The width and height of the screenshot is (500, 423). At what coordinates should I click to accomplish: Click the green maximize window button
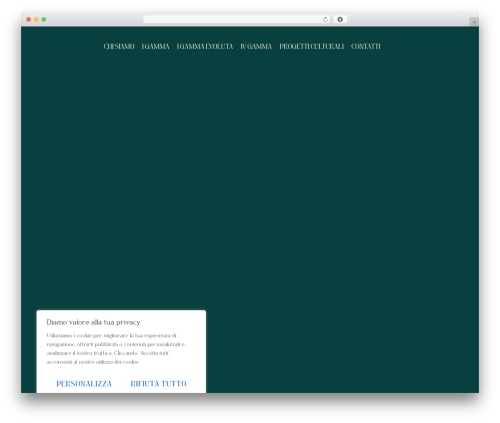(44, 19)
